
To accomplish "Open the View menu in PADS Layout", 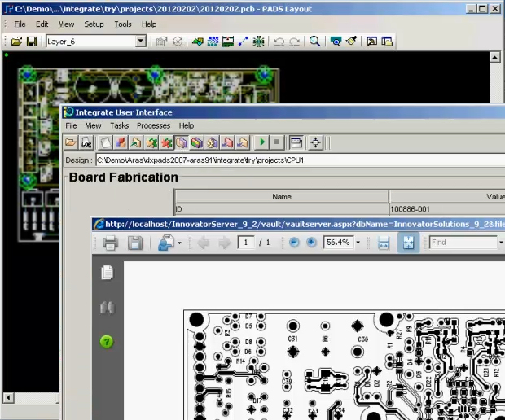I will pyautogui.click(x=66, y=24).
